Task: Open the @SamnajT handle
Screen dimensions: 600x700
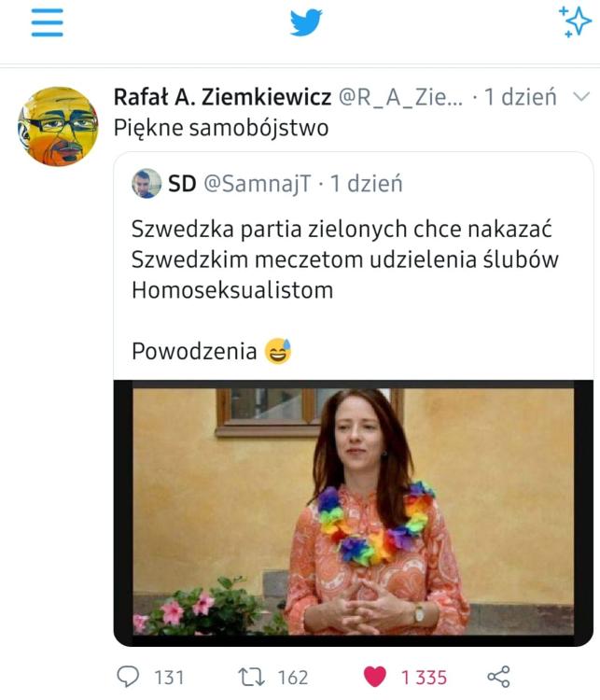Action: click(258, 184)
